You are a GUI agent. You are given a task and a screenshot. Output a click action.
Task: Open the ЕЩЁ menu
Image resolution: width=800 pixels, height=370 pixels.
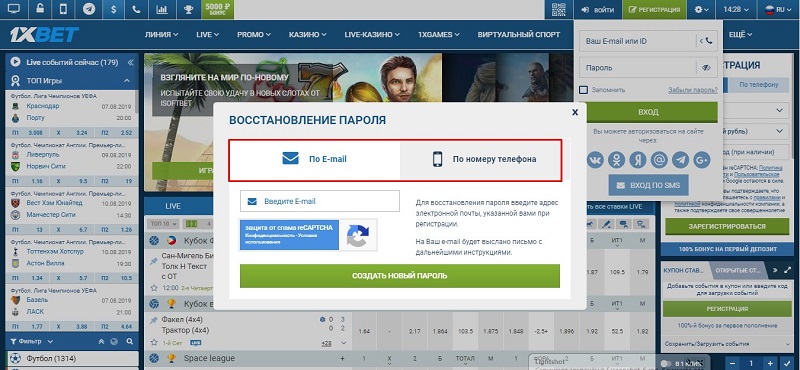[x=740, y=35]
